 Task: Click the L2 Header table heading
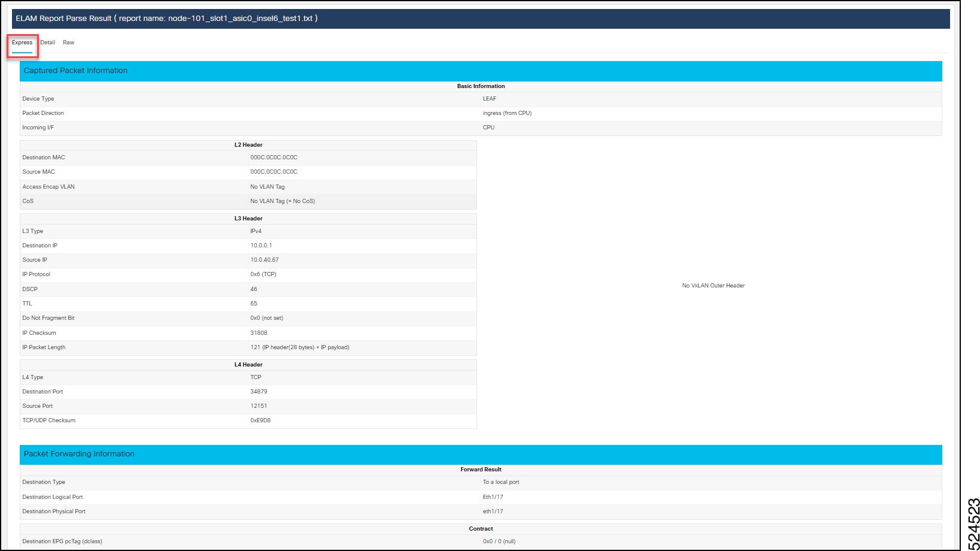[249, 144]
